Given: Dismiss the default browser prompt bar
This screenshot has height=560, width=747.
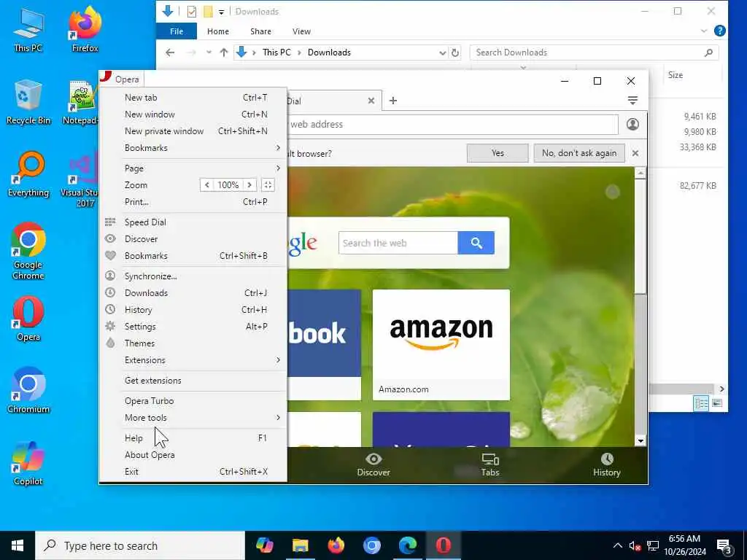Looking at the screenshot, I should pos(635,153).
